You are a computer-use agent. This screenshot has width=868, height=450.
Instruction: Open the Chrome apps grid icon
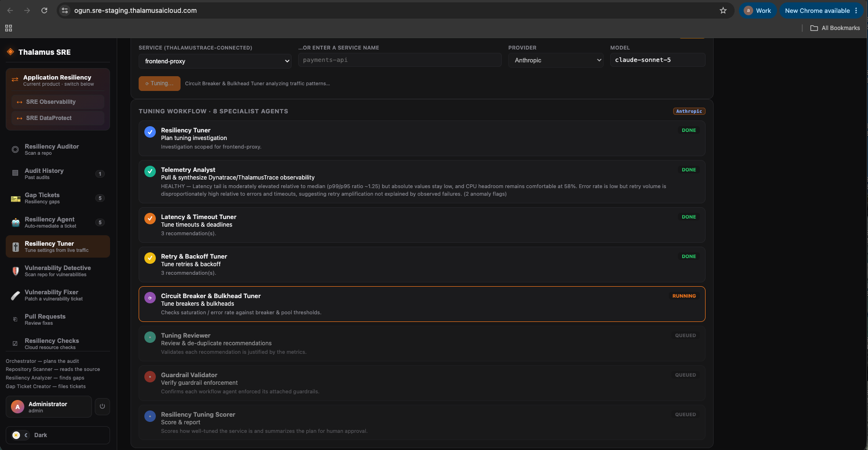click(x=9, y=28)
